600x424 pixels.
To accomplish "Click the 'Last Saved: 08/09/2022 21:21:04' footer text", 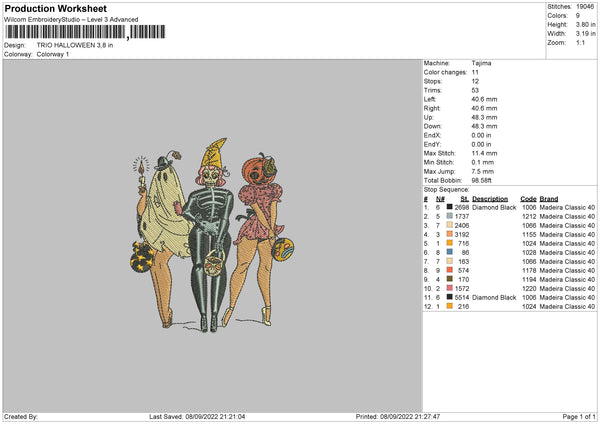I will [x=197, y=416].
